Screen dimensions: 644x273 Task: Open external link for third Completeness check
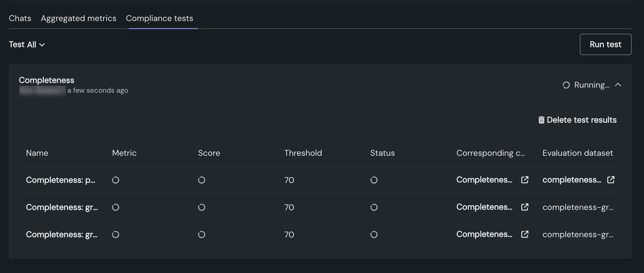coord(525,234)
